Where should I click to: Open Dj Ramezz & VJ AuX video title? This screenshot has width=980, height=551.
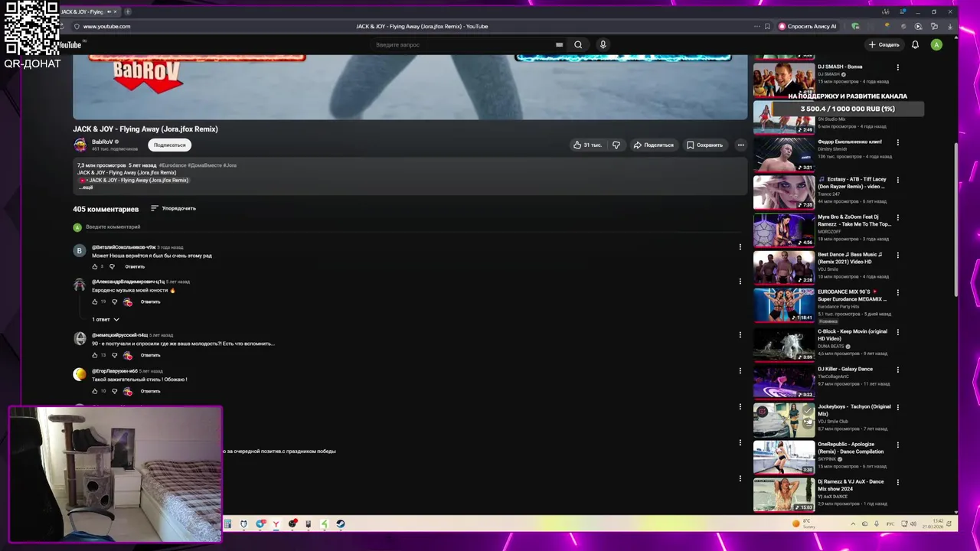tap(851, 485)
